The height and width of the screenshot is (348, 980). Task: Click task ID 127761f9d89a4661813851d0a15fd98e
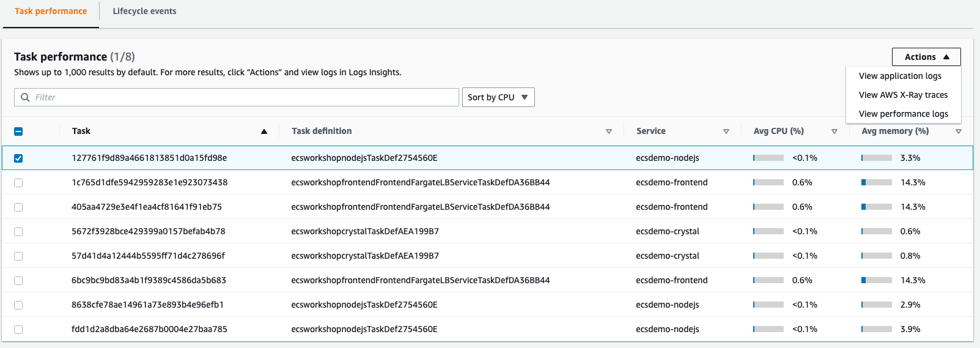pyautogui.click(x=149, y=158)
